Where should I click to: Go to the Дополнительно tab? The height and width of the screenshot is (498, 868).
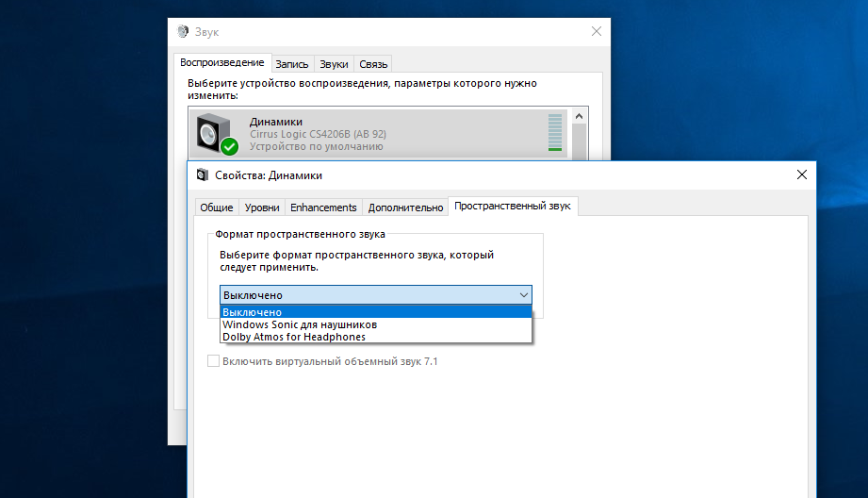tap(405, 207)
